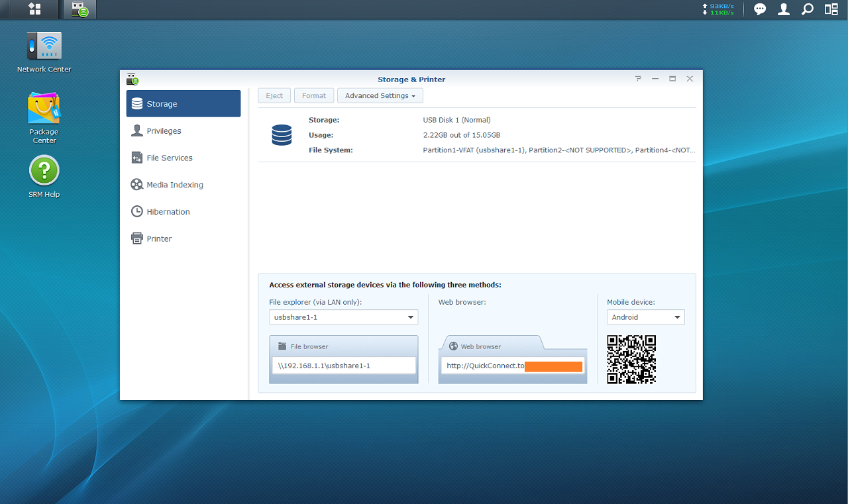This screenshot has width=848, height=504.
Task: Click the Eject button
Action: coord(274,95)
